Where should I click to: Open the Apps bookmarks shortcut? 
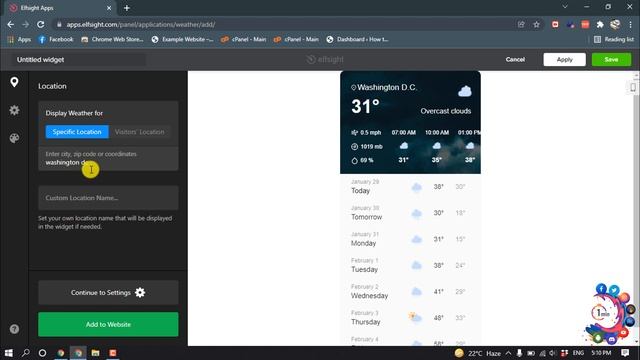(x=19, y=39)
